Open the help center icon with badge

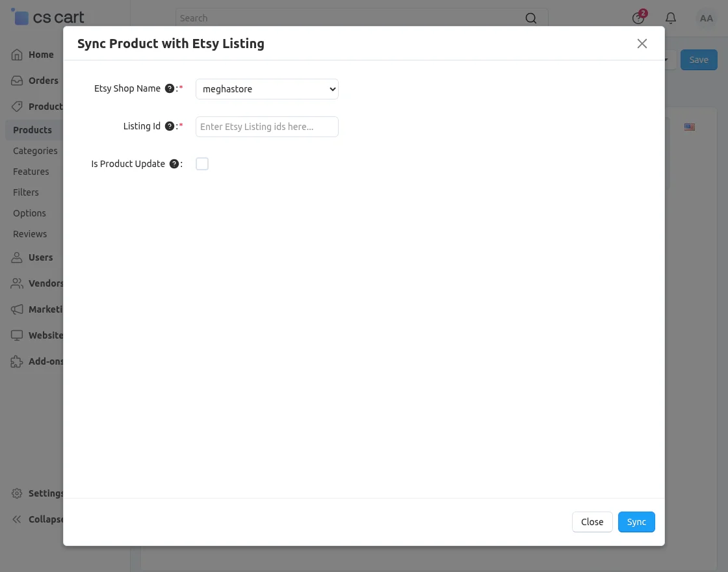(639, 17)
